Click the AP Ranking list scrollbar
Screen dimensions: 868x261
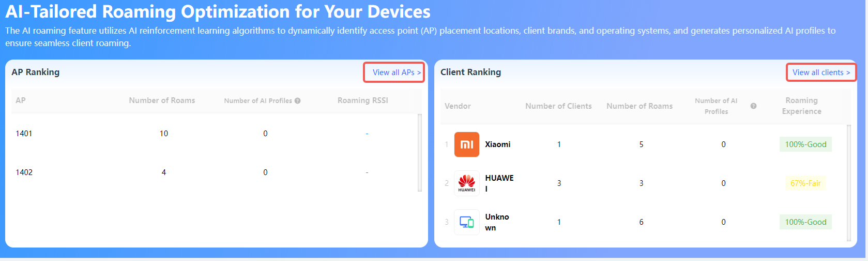tap(420, 153)
